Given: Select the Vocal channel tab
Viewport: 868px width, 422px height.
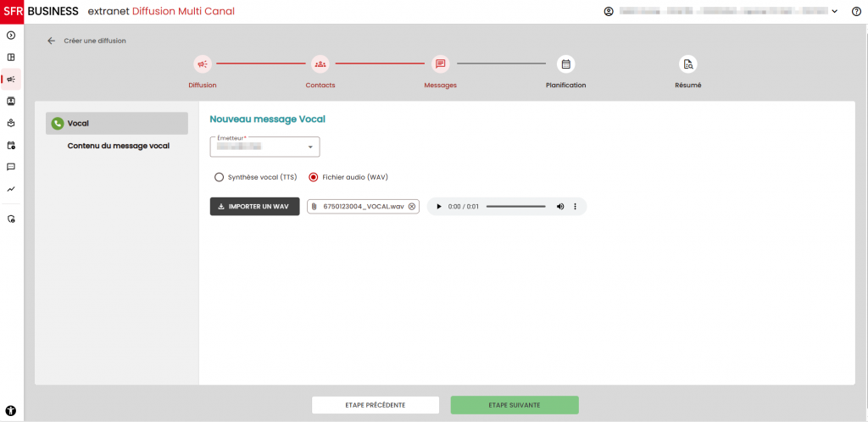Looking at the screenshot, I should click(117, 123).
